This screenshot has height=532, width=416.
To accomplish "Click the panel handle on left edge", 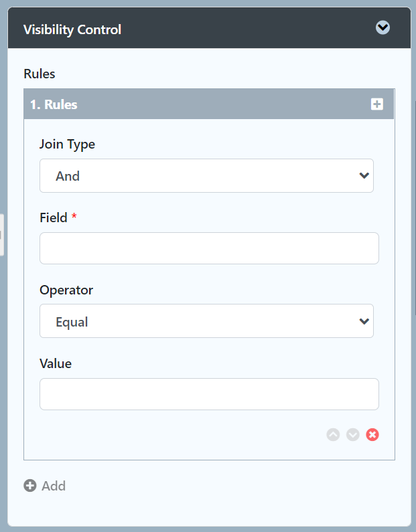I will 2,234.
